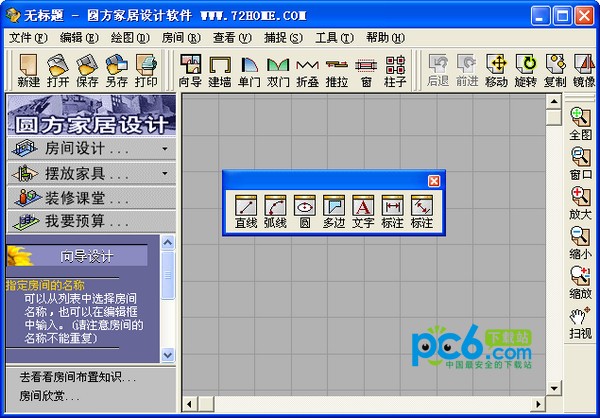Select the 建墙 wall-building tool
This screenshot has height=418, width=600.
click(220, 70)
